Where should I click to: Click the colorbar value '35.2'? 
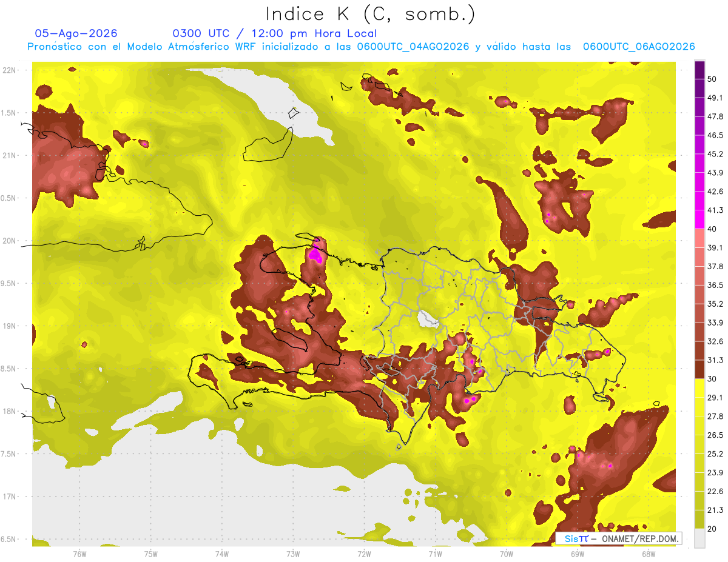click(715, 304)
